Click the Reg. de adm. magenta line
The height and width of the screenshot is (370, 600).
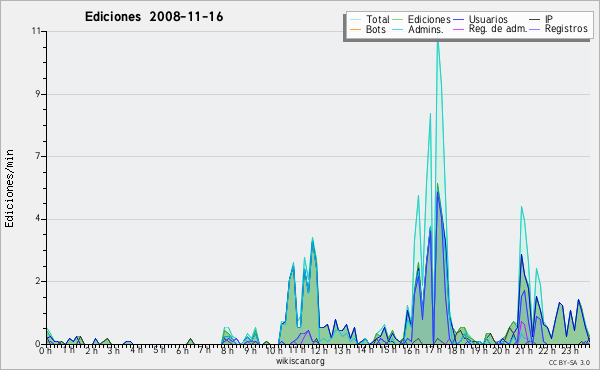pyautogui.click(x=459, y=29)
